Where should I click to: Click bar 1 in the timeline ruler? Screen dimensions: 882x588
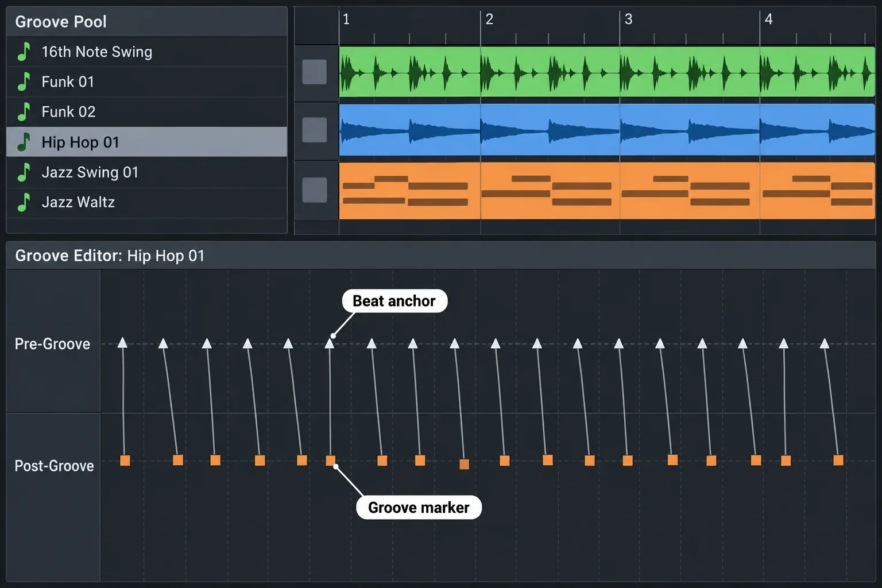point(346,20)
